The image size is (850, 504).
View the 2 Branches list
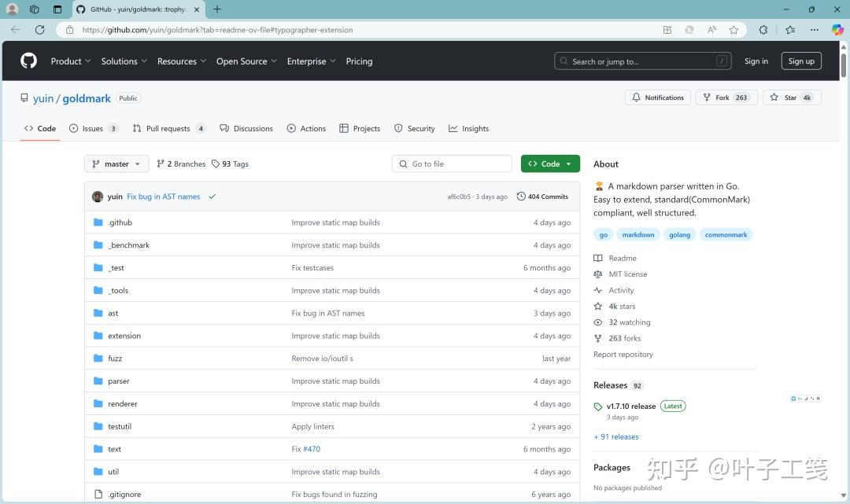(x=181, y=164)
